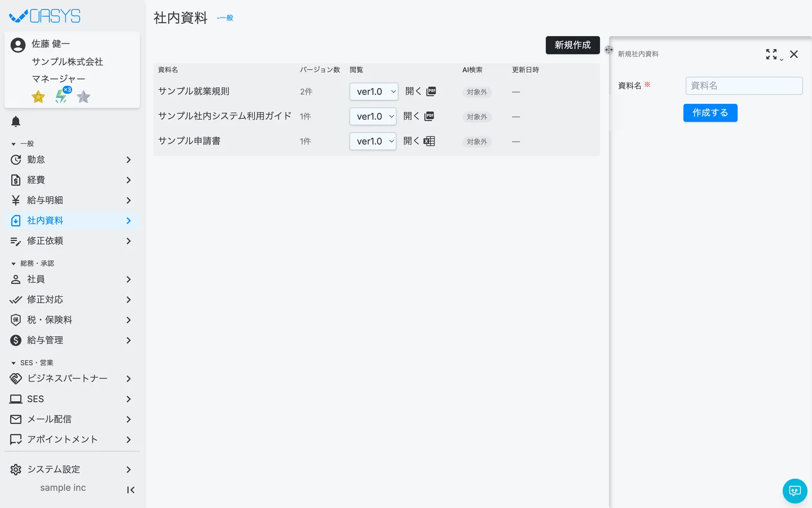Collapse the 一般 sidebar section
The width and height of the screenshot is (812, 508).
[x=23, y=144]
